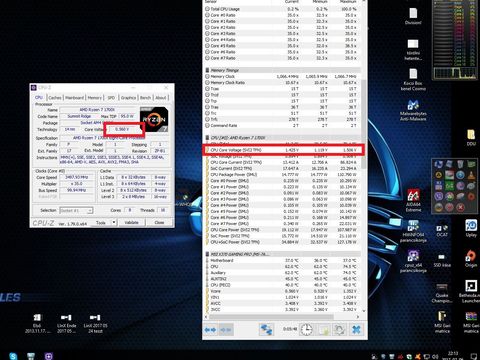Click the Ryzen 7 logo in CPU-Z

click(154, 119)
